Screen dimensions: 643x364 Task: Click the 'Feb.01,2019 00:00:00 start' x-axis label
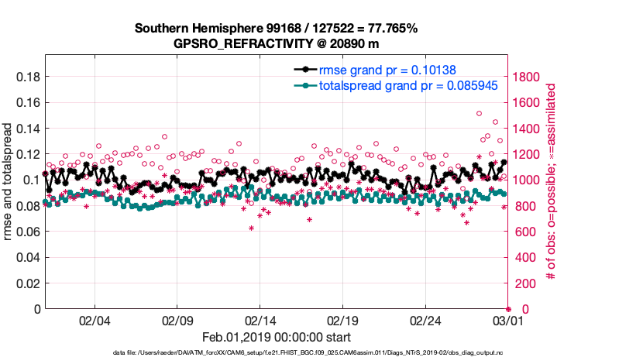pos(277,337)
